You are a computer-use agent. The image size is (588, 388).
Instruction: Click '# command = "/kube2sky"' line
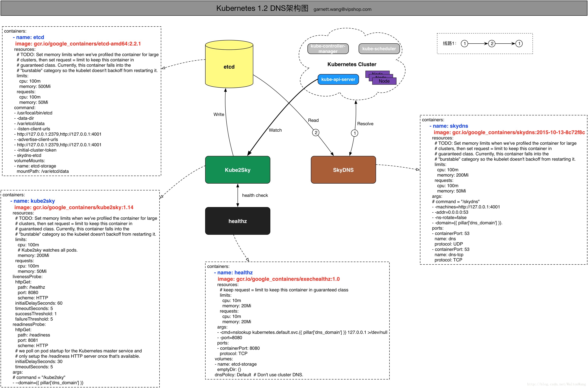[39, 378]
